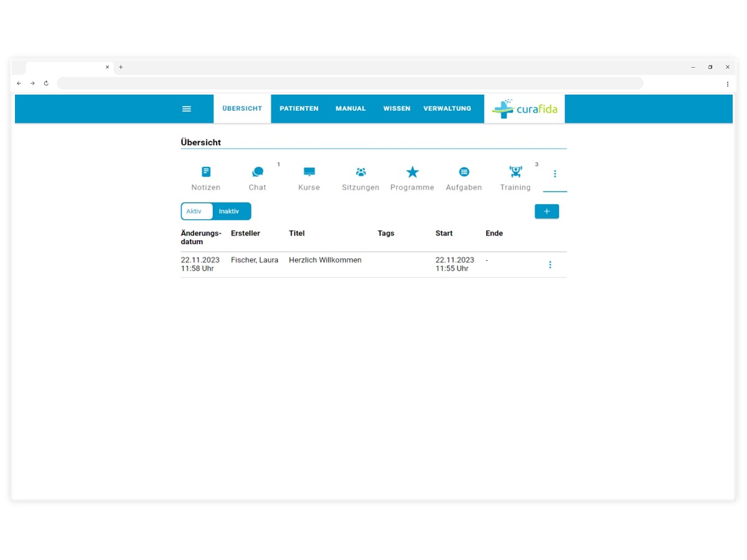Click the browser forward arrow
The image size is (747, 560).
(x=32, y=83)
